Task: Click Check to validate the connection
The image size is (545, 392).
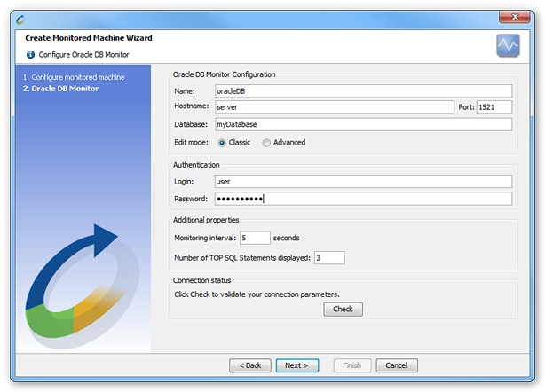Action: [x=343, y=309]
